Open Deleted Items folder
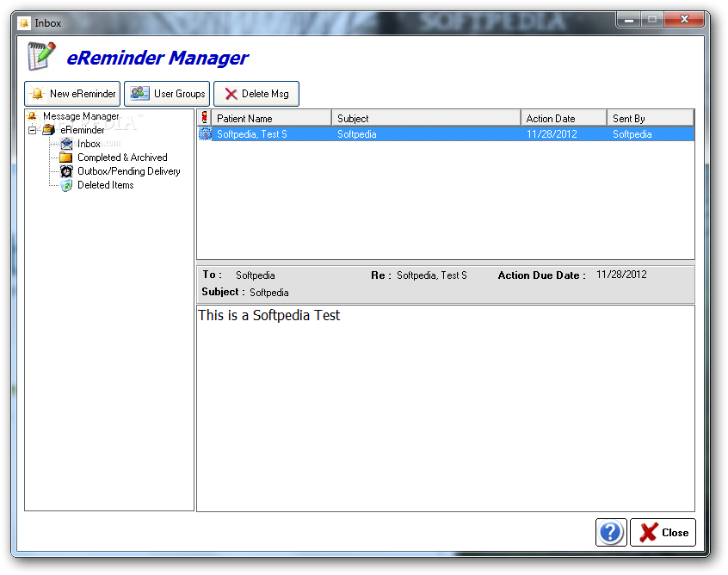This screenshot has width=728, height=575. click(105, 185)
